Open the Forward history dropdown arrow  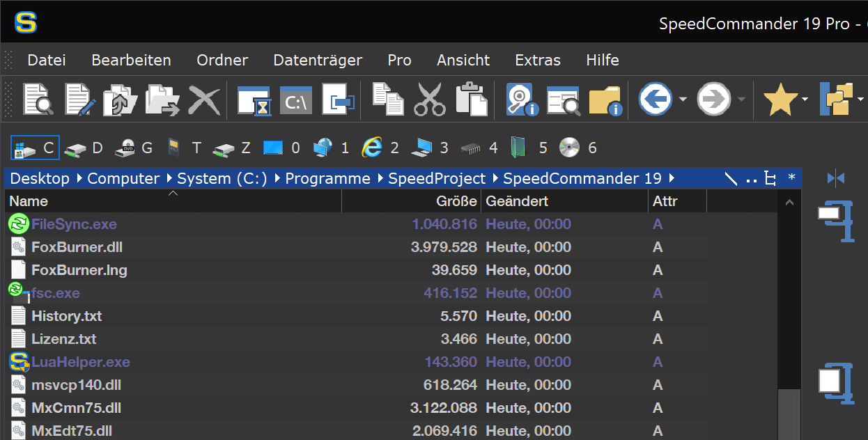tap(741, 100)
